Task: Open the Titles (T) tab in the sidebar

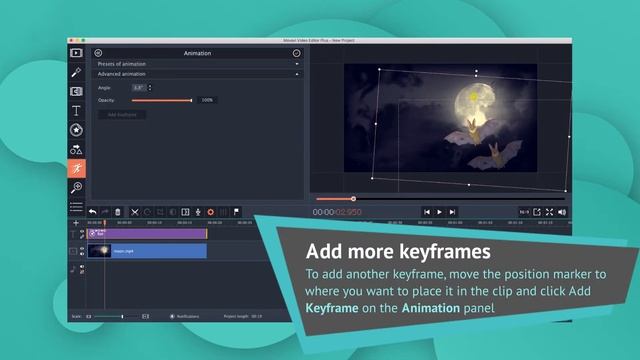Action: [x=76, y=111]
